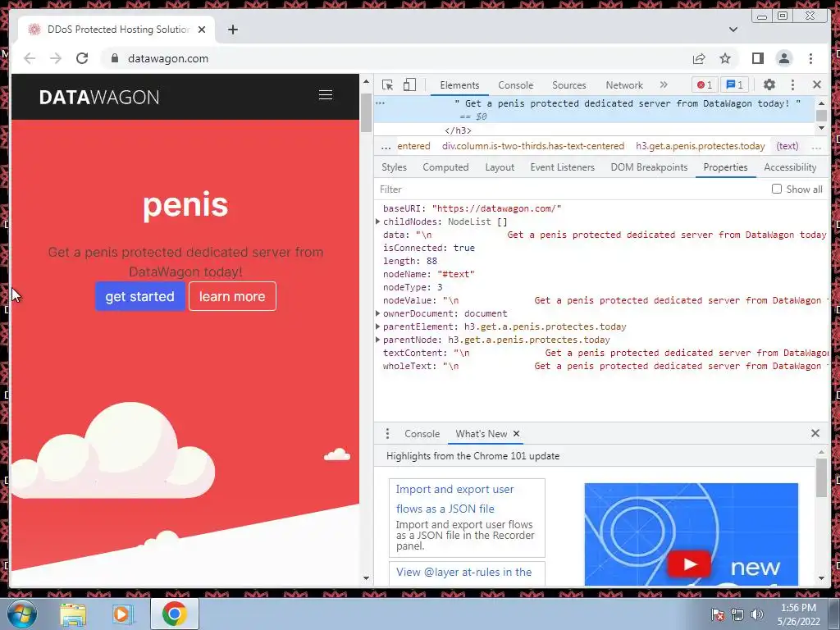Open the Sources panel tab
The image size is (840, 630).
pyautogui.click(x=569, y=85)
